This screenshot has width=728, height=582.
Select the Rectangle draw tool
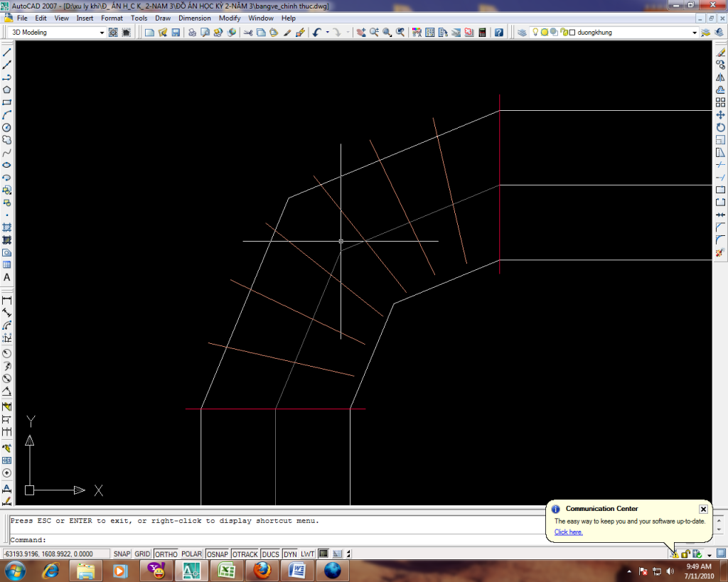coord(6,102)
